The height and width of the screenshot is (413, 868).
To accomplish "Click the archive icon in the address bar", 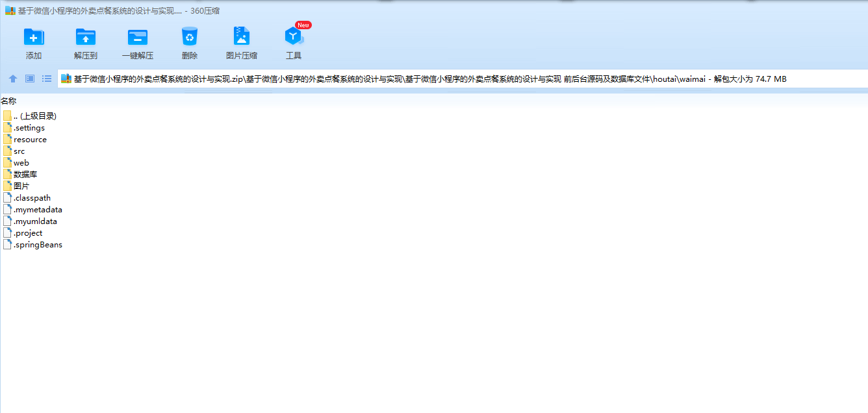I will tap(66, 79).
